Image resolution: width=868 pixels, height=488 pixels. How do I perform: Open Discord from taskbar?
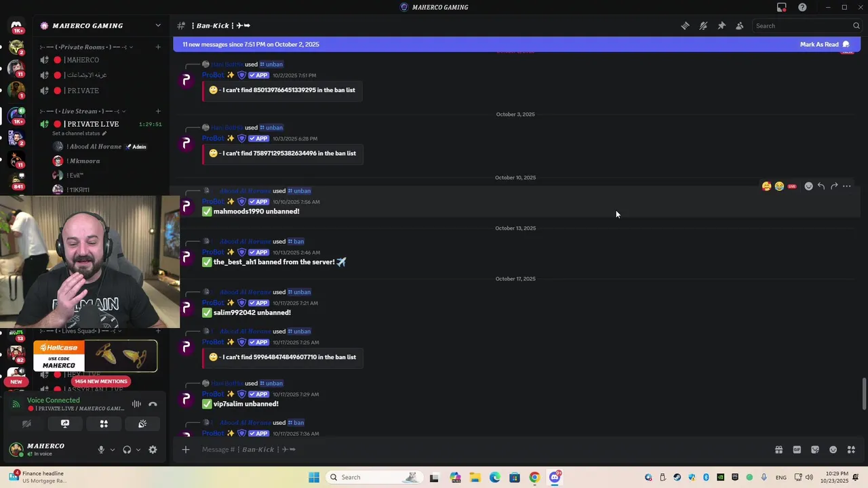[555, 477]
